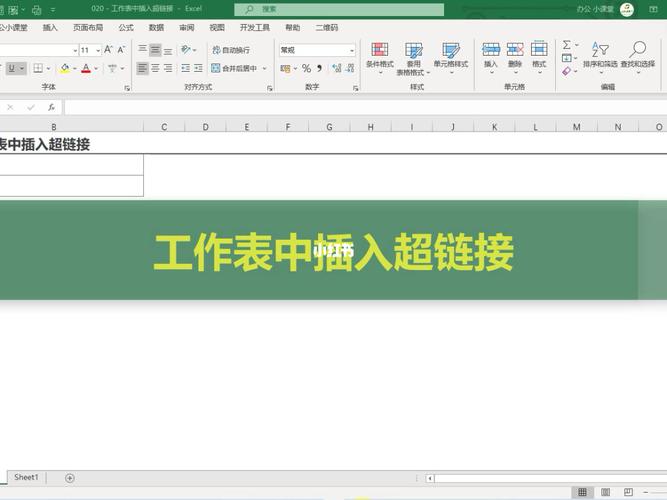This screenshot has width=667, height=500.
Task: Click the red Font Color A icon
Action: [86, 68]
